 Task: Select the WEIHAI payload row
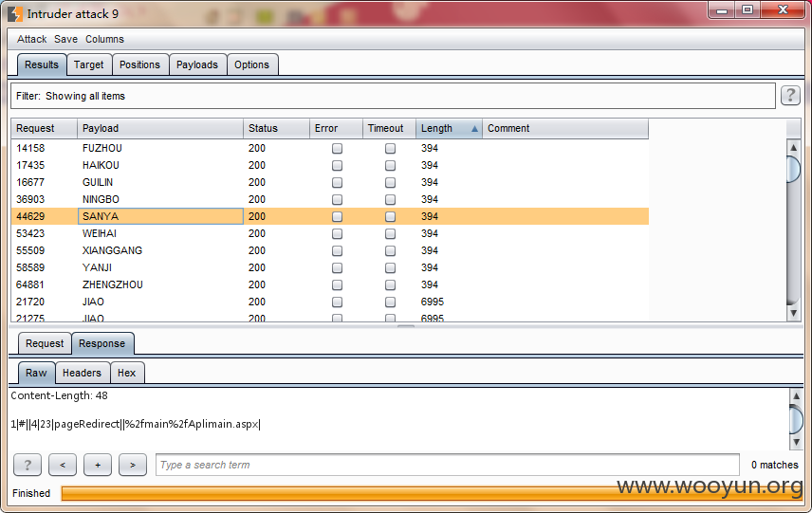click(329, 233)
